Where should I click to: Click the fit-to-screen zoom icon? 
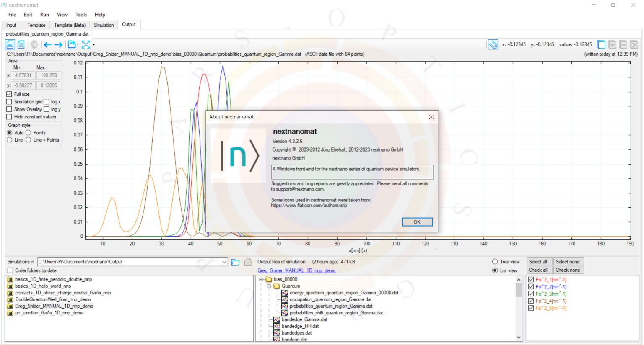click(x=86, y=44)
